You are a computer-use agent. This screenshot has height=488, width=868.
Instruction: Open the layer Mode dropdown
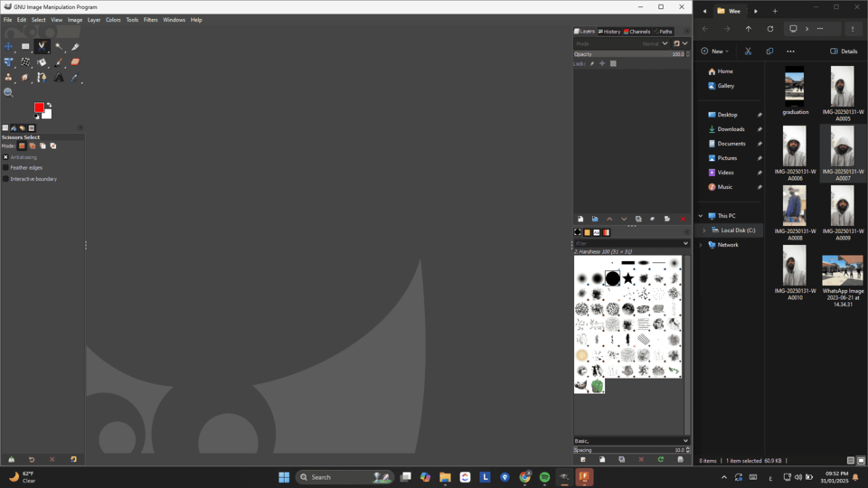622,43
